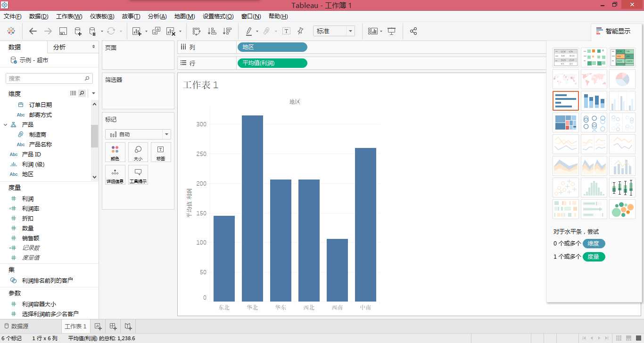This screenshot has height=343, width=644.
Task: Choose the stacked bar chart in Show Me
Action: click(594, 101)
